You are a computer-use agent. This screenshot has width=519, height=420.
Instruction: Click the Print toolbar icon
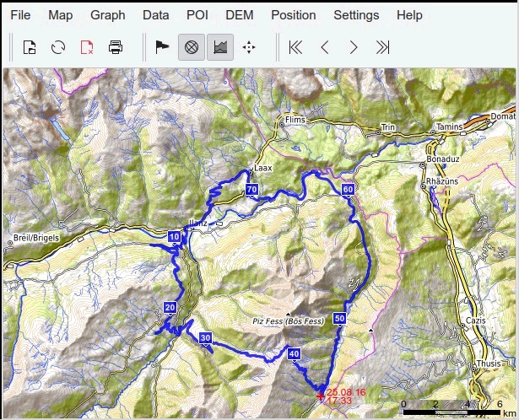(116, 47)
